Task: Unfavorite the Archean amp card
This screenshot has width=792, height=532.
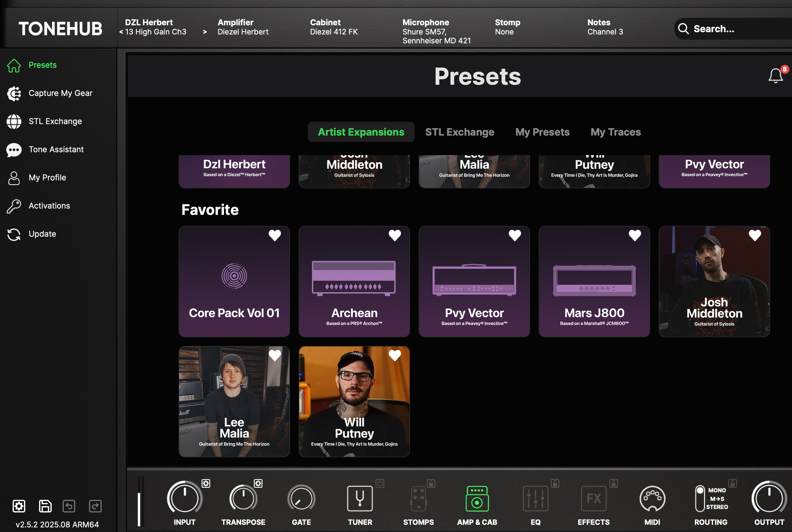Action: 395,235
